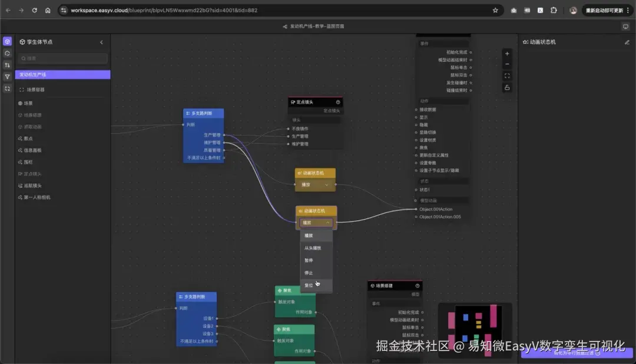
Task: Select the 抓取动画 sidebar item
Action: (x=32, y=127)
